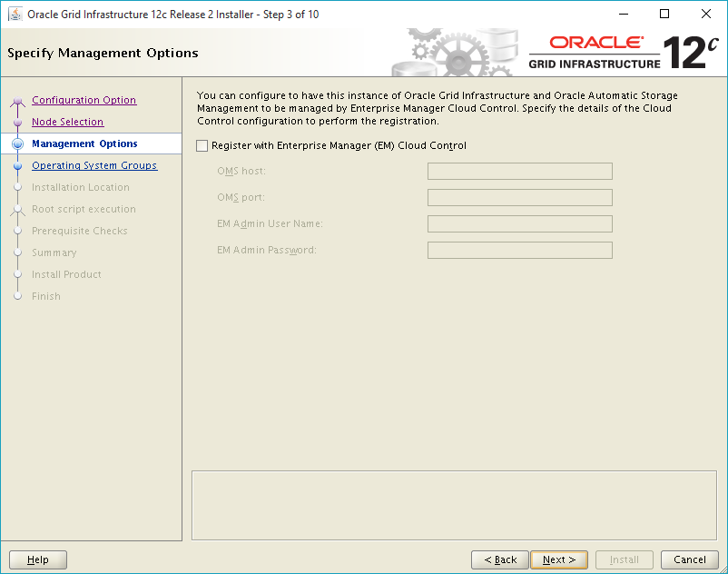
Task: Click the disabled Install button
Action: [x=624, y=559]
